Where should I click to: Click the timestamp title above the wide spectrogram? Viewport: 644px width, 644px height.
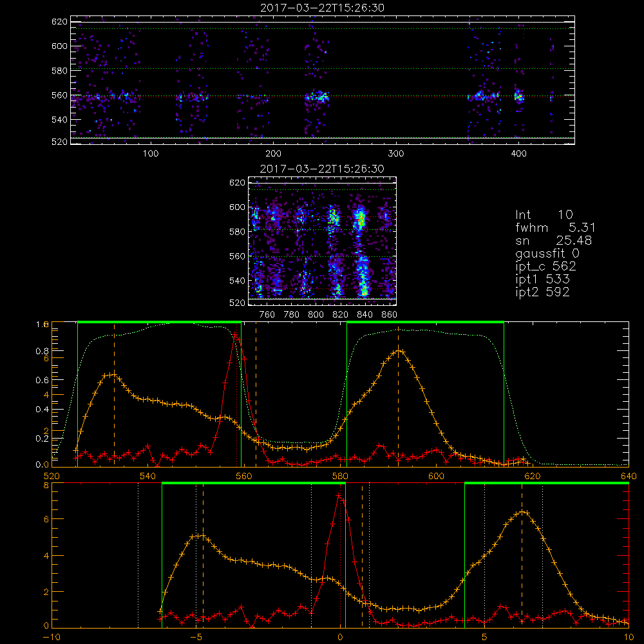point(323,8)
